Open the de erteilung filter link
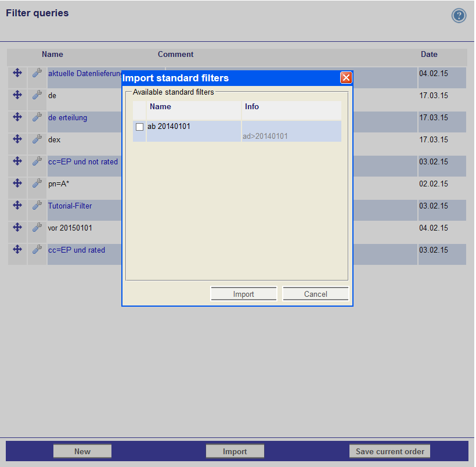The width and height of the screenshot is (476, 467). (67, 117)
